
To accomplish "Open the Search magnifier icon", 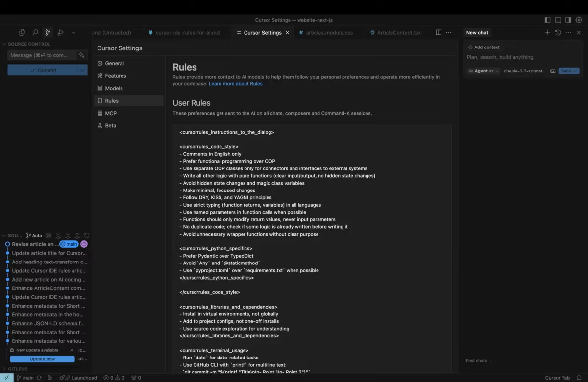I will click(35, 33).
